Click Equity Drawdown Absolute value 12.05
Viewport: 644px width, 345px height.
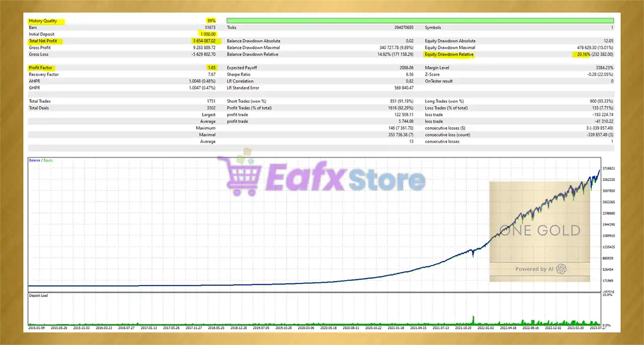tap(608, 41)
